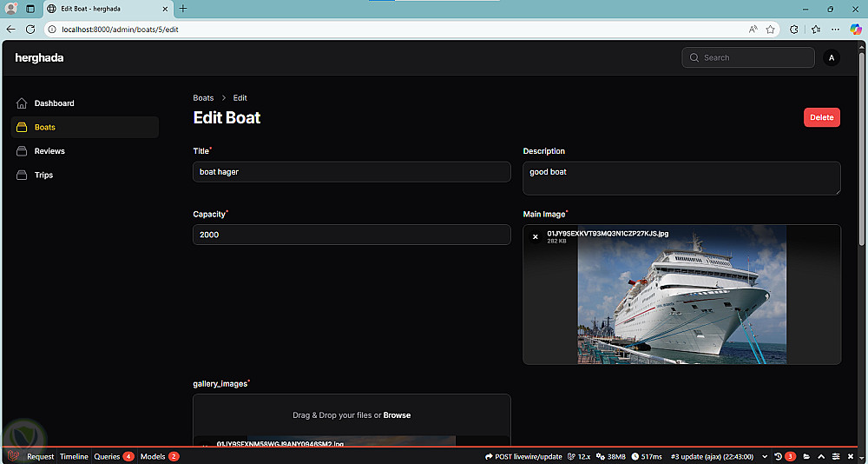Viewport: 868px width, 464px height.
Task: Open the debugbar Models tab
Action: [160, 457]
